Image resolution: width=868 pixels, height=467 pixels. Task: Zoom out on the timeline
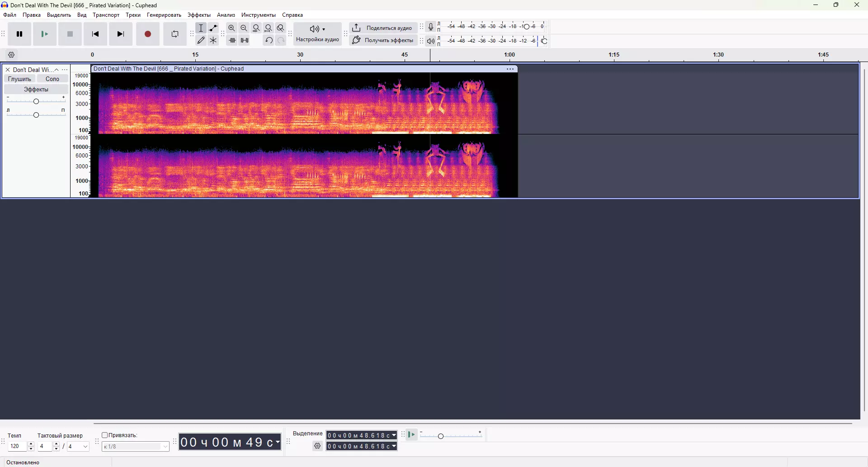244,28
